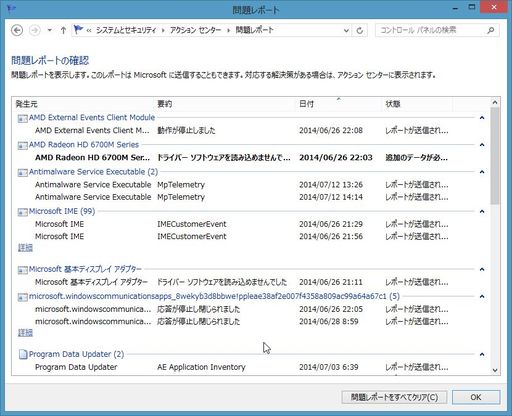Click the OK button
This screenshot has height=416, width=512.
tap(476, 397)
